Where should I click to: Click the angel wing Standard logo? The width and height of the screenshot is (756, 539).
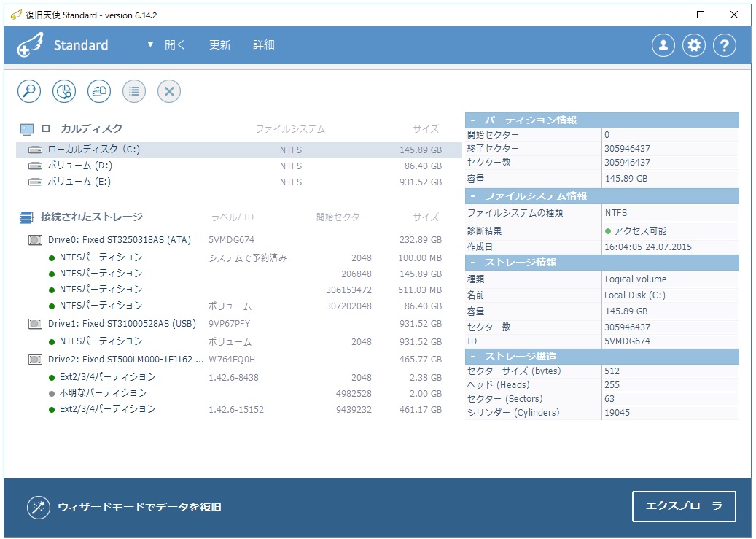(x=30, y=45)
